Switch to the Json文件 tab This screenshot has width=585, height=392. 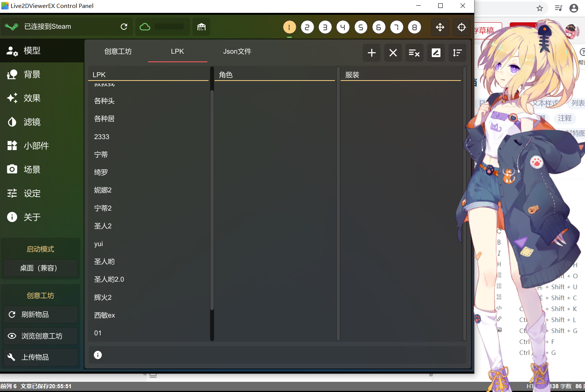[x=237, y=51]
